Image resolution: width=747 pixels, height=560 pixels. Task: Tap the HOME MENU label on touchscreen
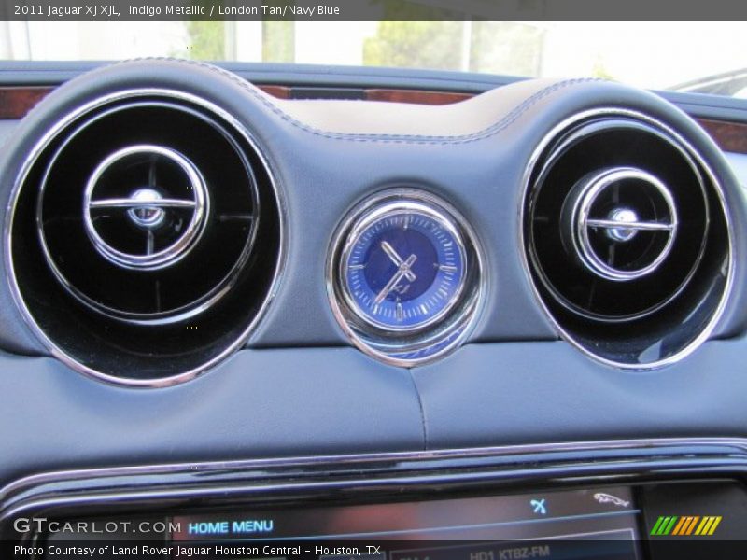click(x=231, y=526)
